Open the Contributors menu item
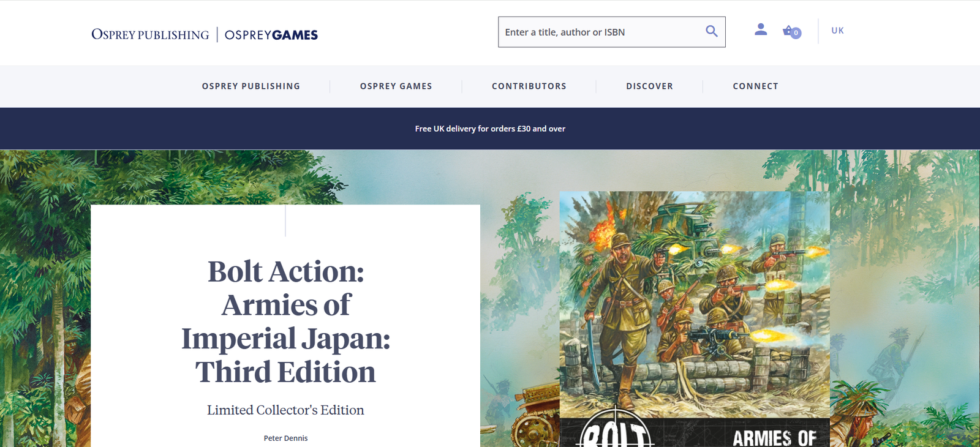This screenshot has width=980, height=447. click(529, 86)
